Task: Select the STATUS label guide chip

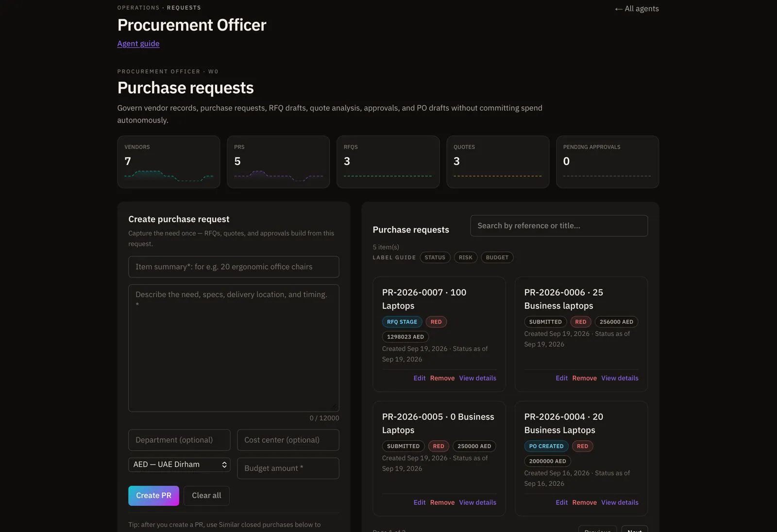Action: [x=435, y=257]
